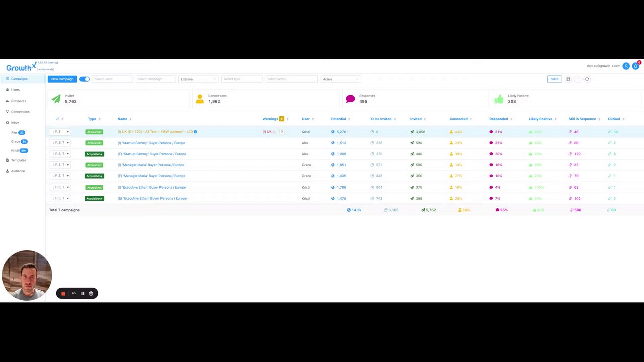Image resolution: width=644 pixels, height=362 pixels.
Task: Pause the screen recording
Action: [83, 293]
